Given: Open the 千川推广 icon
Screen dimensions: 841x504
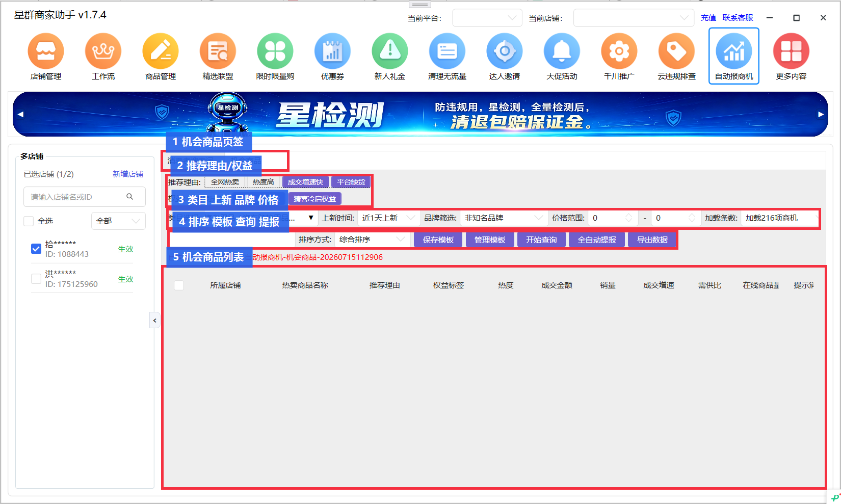Looking at the screenshot, I should pyautogui.click(x=619, y=51).
